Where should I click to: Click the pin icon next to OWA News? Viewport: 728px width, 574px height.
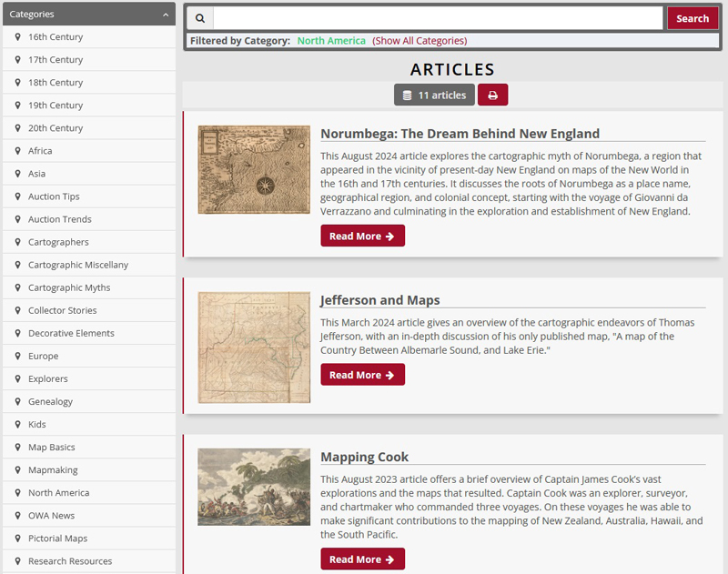pyautogui.click(x=17, y=516)
